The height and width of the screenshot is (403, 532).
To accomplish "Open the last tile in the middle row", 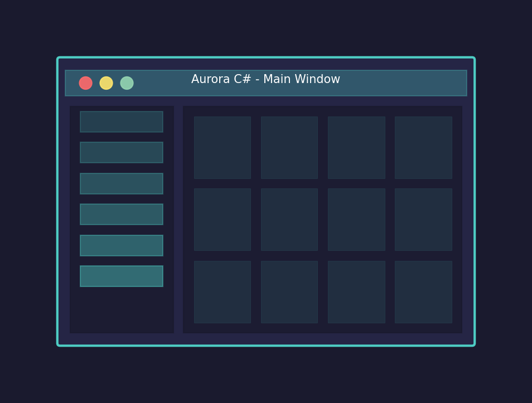I will tap(423, 219).
